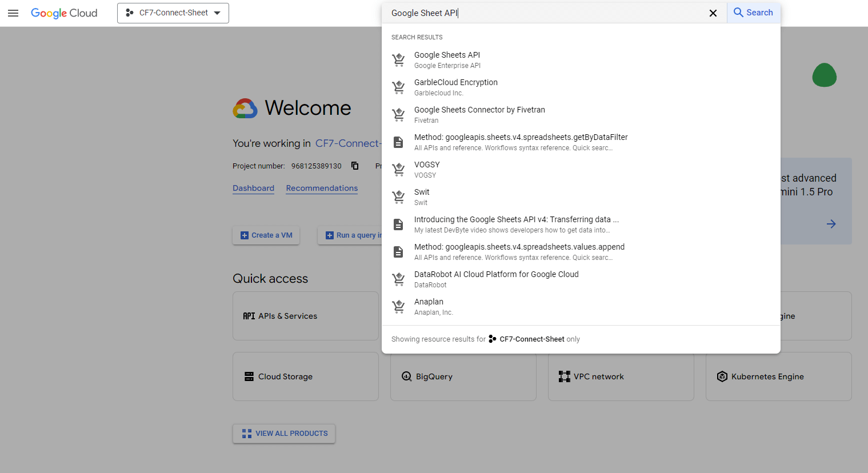Open the Dashboard link
Viewport: 868px width, 473px height.
253,188
